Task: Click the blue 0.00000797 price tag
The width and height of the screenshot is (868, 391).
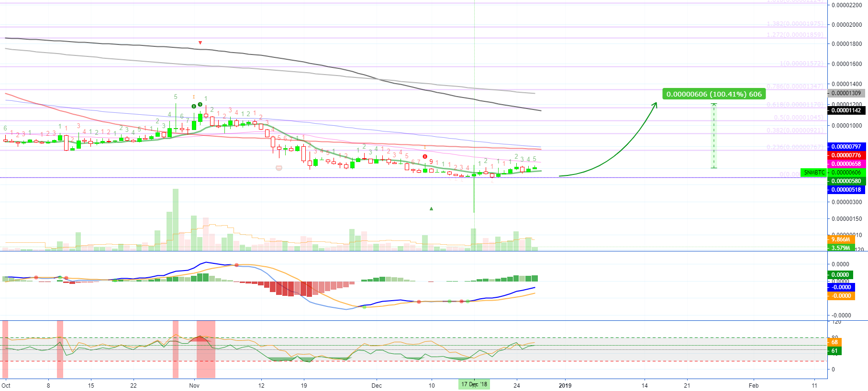Action: pos(846,147)
